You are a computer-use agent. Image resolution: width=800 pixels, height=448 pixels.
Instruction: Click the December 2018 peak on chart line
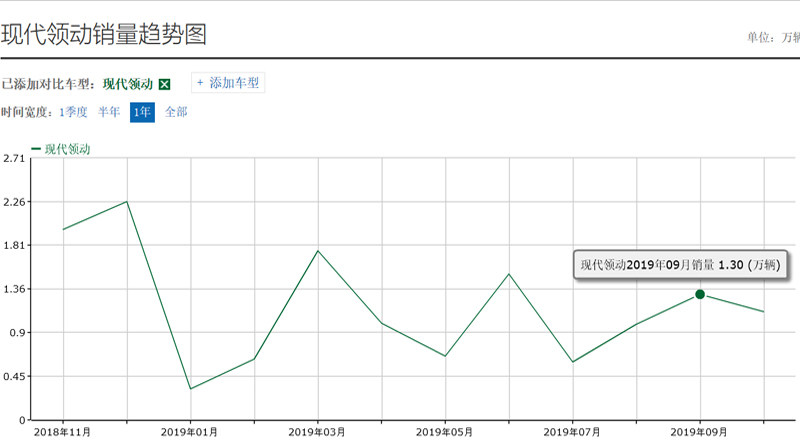[x=126, y=202]
